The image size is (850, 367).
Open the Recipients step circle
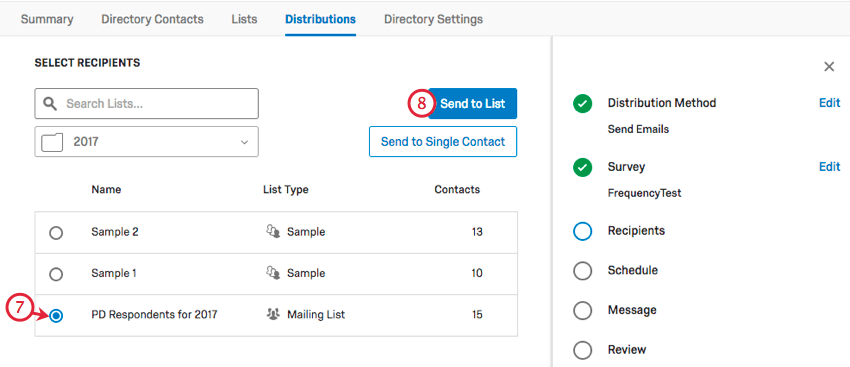click(x=582, y=231)
